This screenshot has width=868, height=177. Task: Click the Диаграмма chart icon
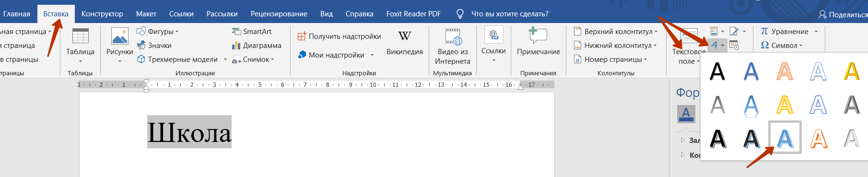pyautogui.click(x=256, y=46)
